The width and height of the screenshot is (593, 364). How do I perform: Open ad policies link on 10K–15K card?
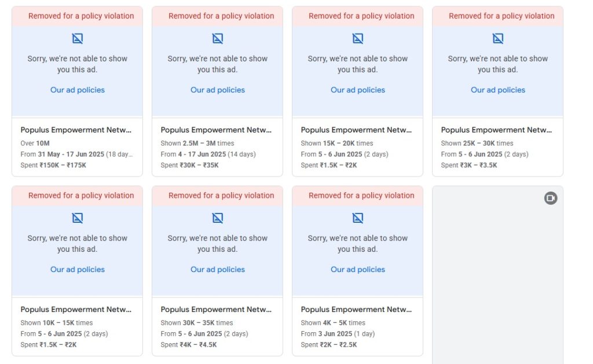point(78,269)
